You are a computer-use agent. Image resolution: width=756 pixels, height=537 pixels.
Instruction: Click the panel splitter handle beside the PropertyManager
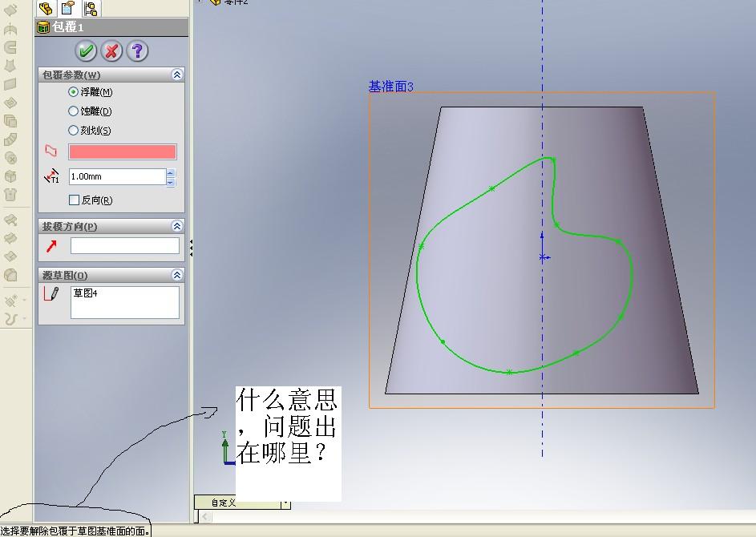pos(191,248)
